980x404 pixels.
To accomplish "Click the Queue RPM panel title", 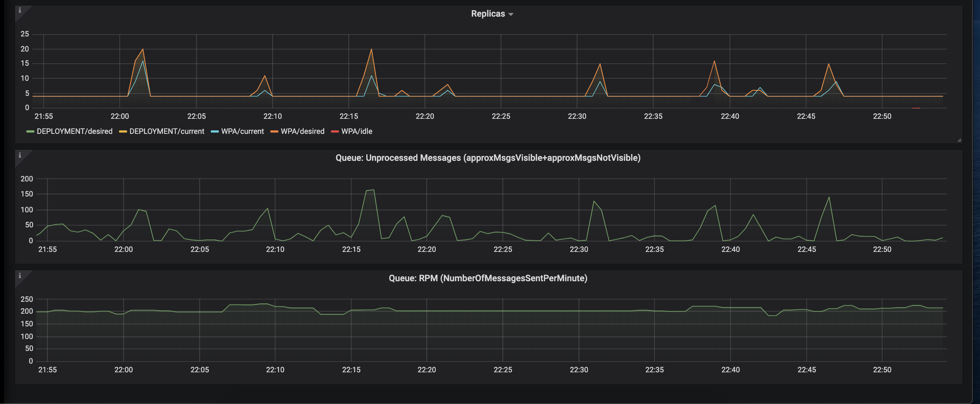I will 488,278.
